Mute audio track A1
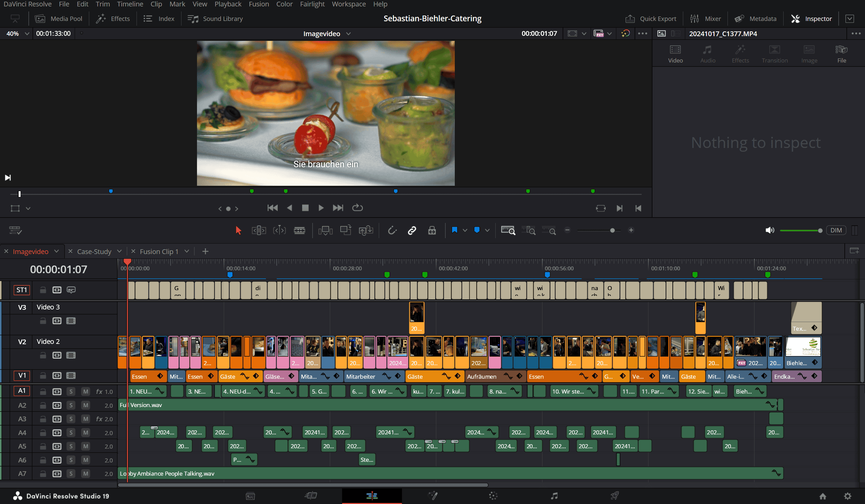This screenshot has width=865, height=504. point(85,392)
